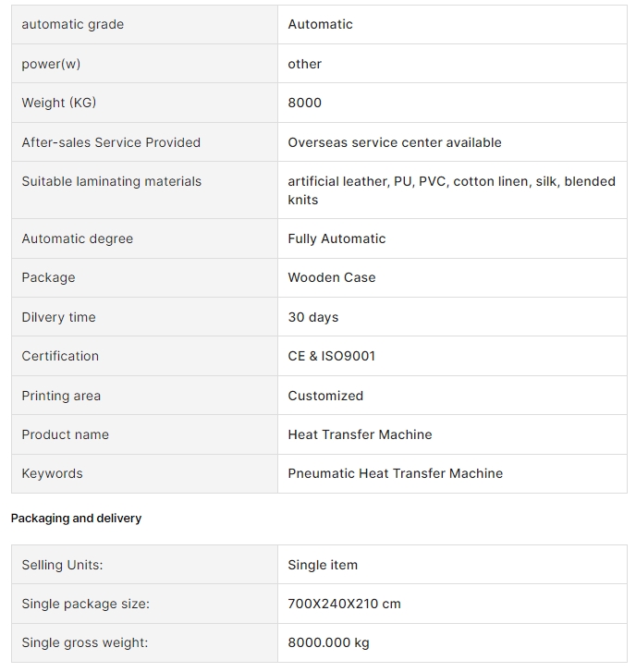Click the "Customized" printing area value
The width and height of the screenshot is (636, 672).
[x=325, y=396]
